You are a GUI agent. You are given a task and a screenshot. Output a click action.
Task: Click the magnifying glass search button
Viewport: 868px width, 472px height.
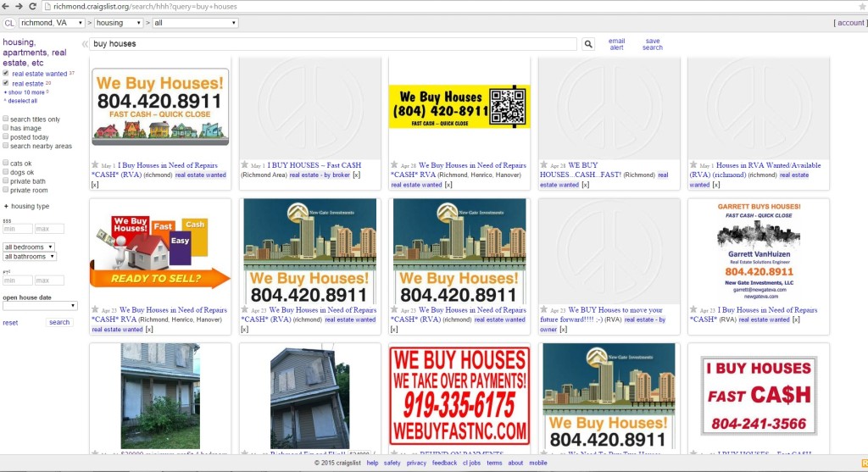coord(588,44)
